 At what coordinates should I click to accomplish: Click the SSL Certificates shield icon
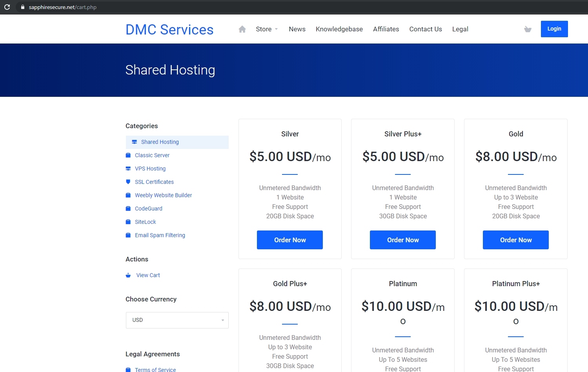[x=128, y=182]
